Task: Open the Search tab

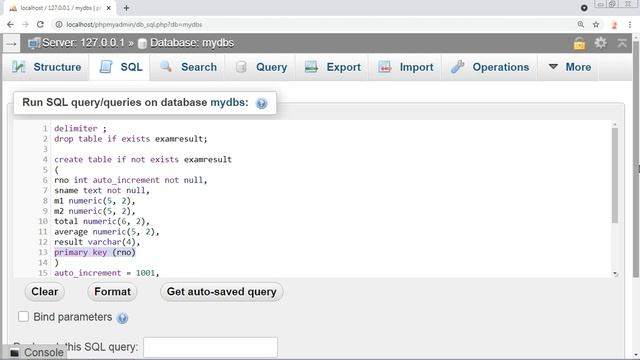Action: click(x=188, y=67)
